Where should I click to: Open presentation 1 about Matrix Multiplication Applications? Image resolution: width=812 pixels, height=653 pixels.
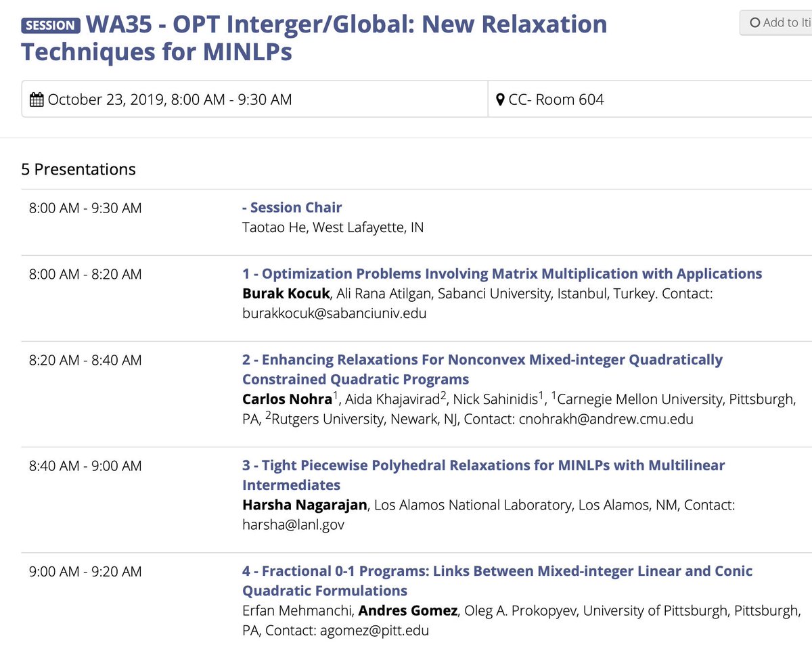(502, 273)
